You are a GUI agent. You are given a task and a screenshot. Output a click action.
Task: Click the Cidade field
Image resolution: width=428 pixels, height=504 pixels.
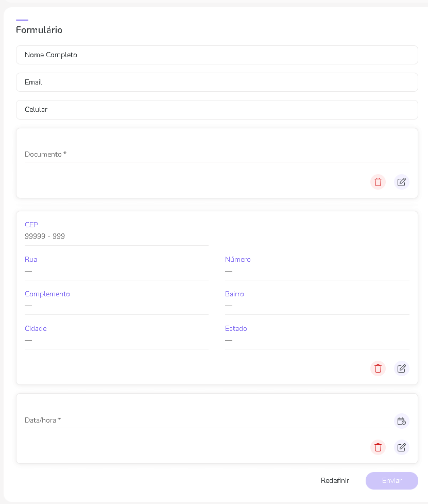(x=116, y=340)
